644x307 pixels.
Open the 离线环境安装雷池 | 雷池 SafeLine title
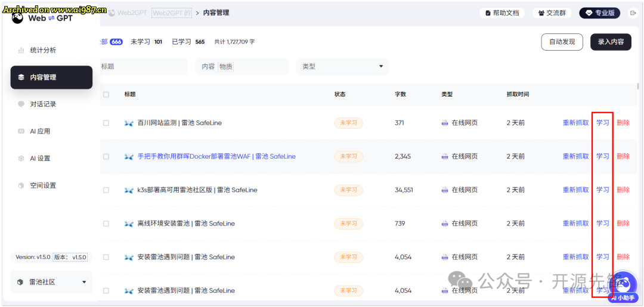click(x=186, y=224)
